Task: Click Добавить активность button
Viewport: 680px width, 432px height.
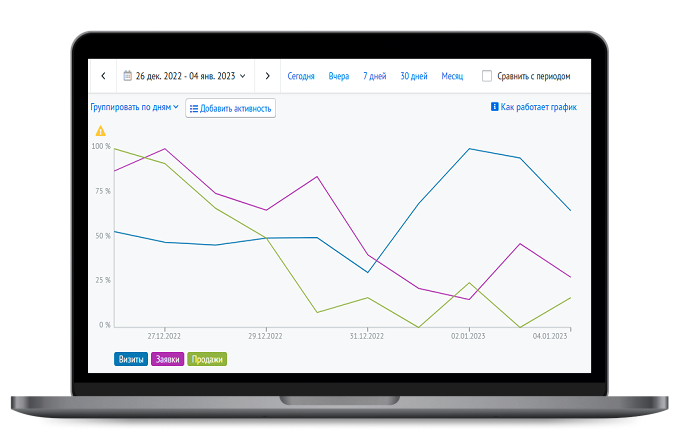Action: (x=230, y=108)
